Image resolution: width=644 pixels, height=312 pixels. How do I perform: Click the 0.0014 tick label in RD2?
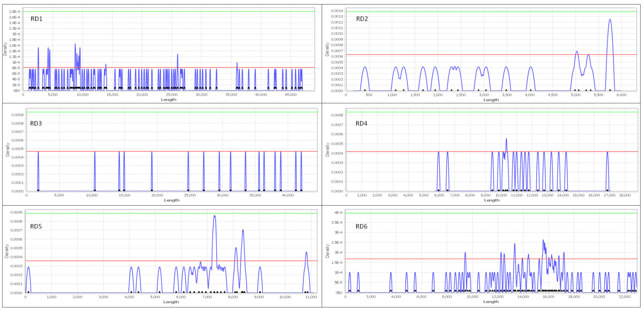pos(337,11)
